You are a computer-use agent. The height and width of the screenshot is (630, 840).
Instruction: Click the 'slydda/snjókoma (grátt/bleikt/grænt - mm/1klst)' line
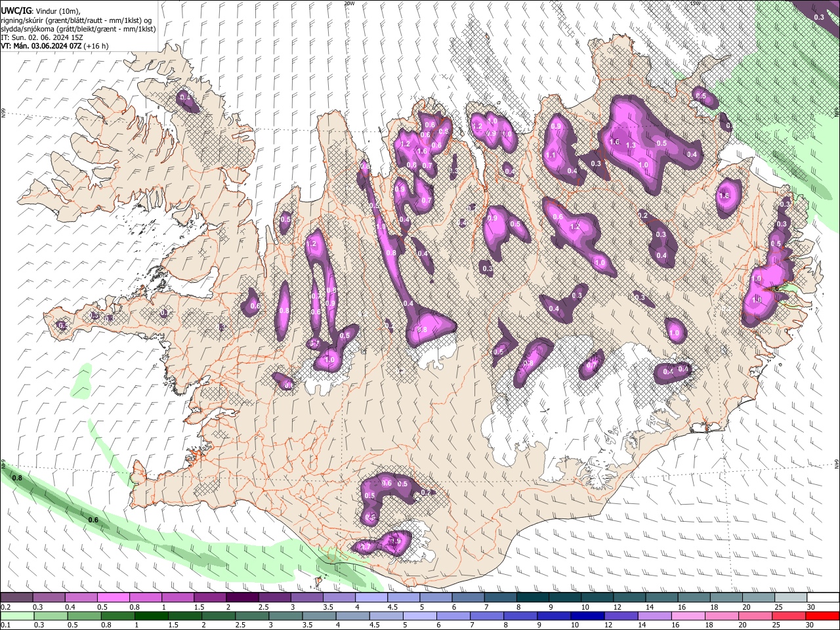pos(78,29)
